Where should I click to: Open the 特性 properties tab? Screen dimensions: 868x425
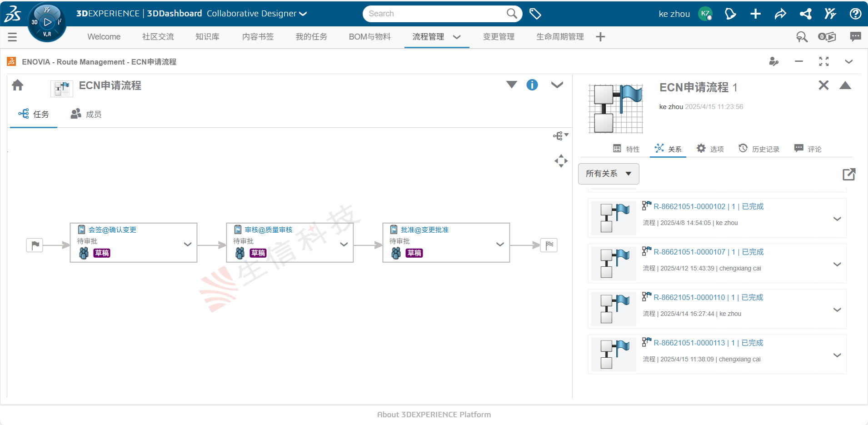(x=626, y=149)
